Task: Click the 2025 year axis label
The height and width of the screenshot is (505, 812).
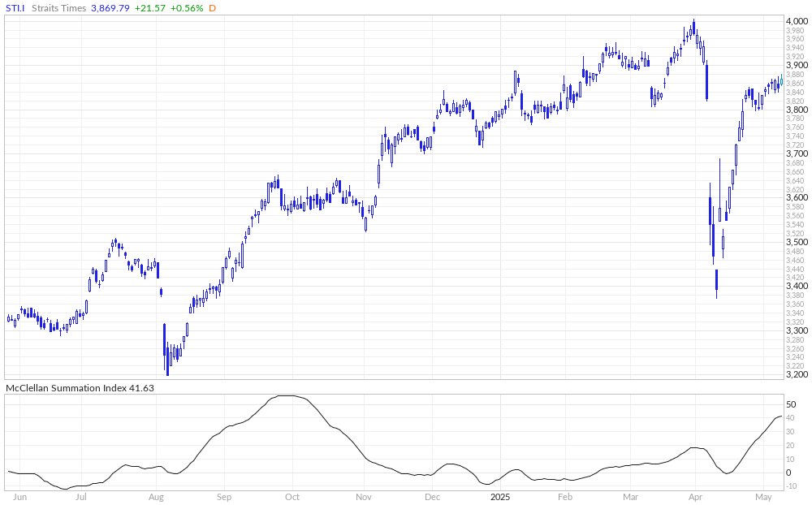Action: click(501, 497)
